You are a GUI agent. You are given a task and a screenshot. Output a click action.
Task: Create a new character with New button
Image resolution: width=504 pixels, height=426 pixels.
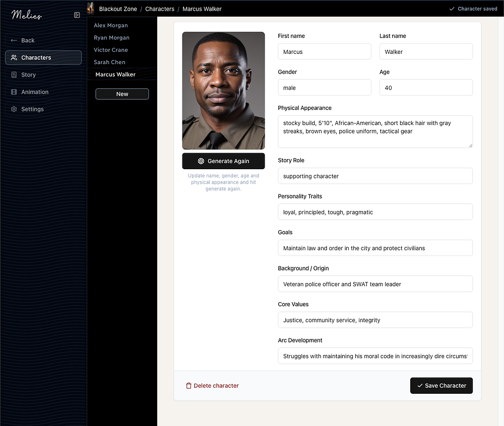(122, 94)
